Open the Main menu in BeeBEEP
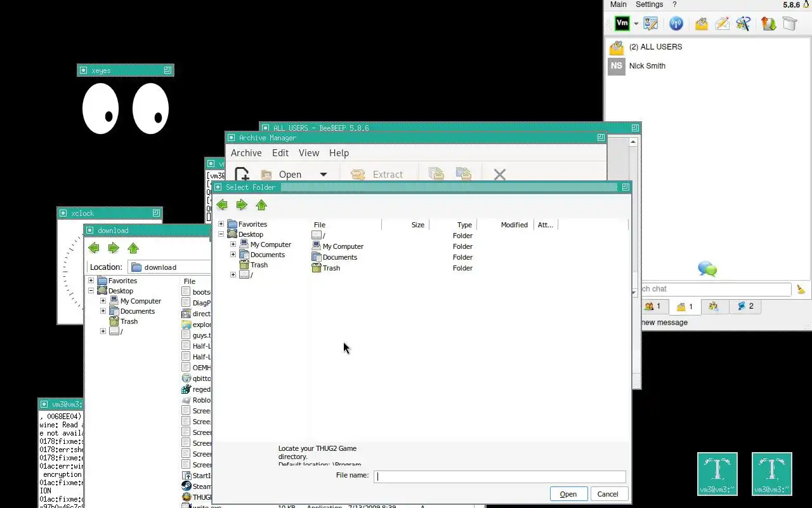The image size is (812, 508). pos(619,4)
